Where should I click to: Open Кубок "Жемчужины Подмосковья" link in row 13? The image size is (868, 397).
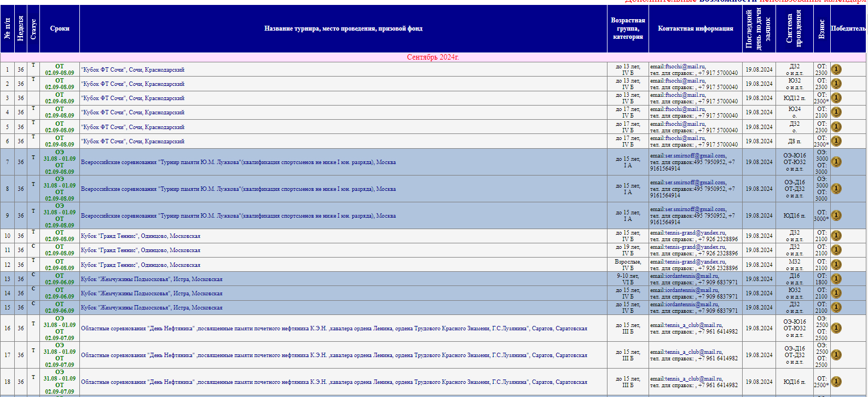point(152,279)
